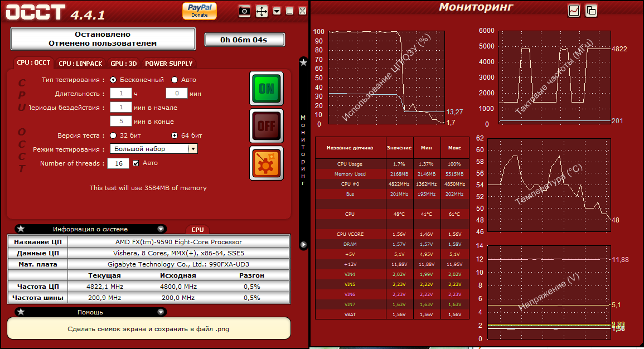Stop the test with the OFF button

pos(266,125)
